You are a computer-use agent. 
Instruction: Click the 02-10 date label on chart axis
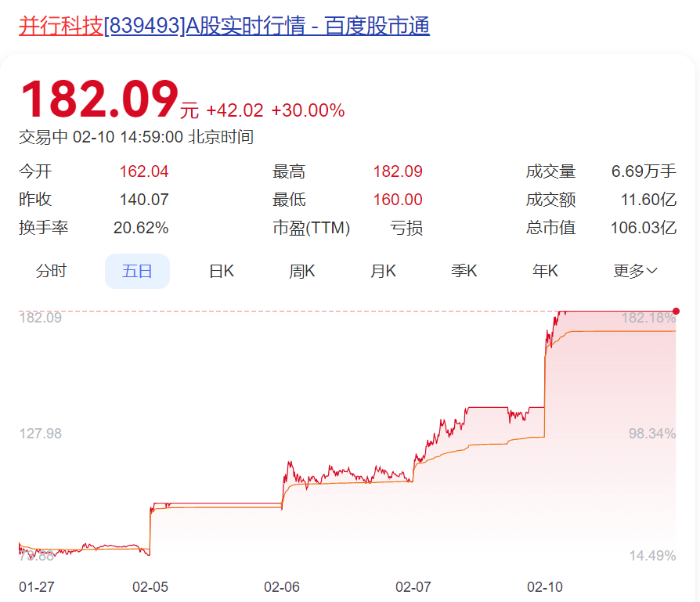[545, 587]
